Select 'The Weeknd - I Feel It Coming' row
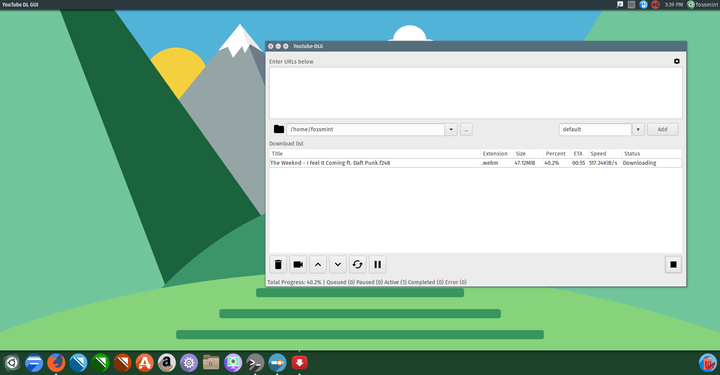The width and height of the screenshot is (720, 375). pos(475,163)
